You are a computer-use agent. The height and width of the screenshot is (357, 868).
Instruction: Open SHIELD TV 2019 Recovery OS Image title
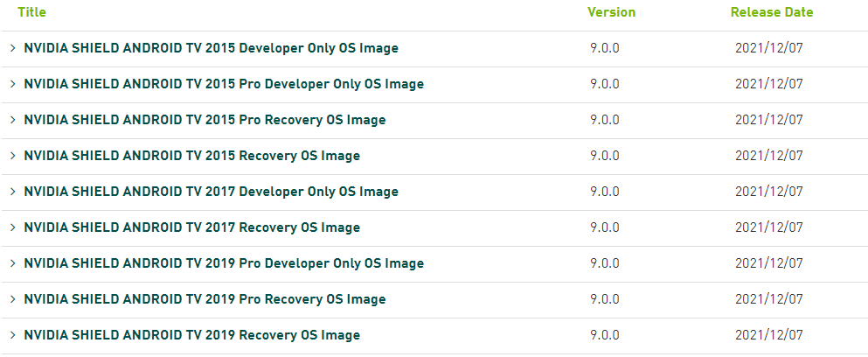(192, 335)
